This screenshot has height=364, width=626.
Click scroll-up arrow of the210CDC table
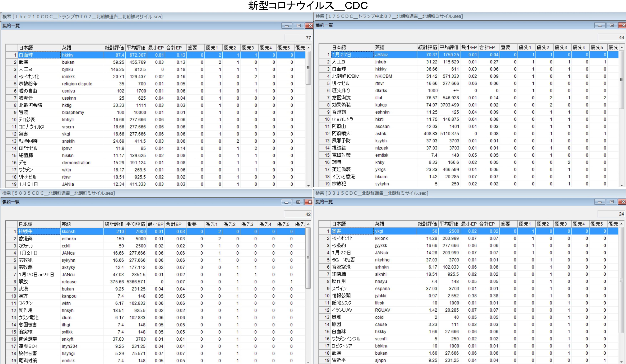coord(308,48)
